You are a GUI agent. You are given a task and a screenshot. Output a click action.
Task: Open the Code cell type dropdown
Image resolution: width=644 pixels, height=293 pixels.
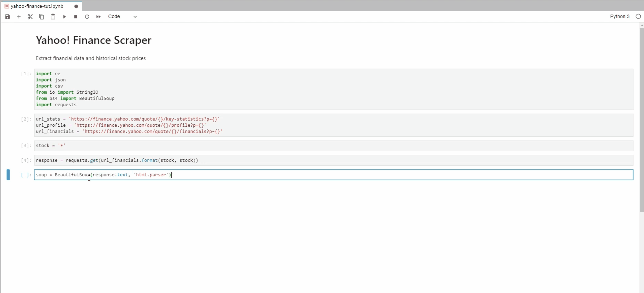tap(122, 17)
